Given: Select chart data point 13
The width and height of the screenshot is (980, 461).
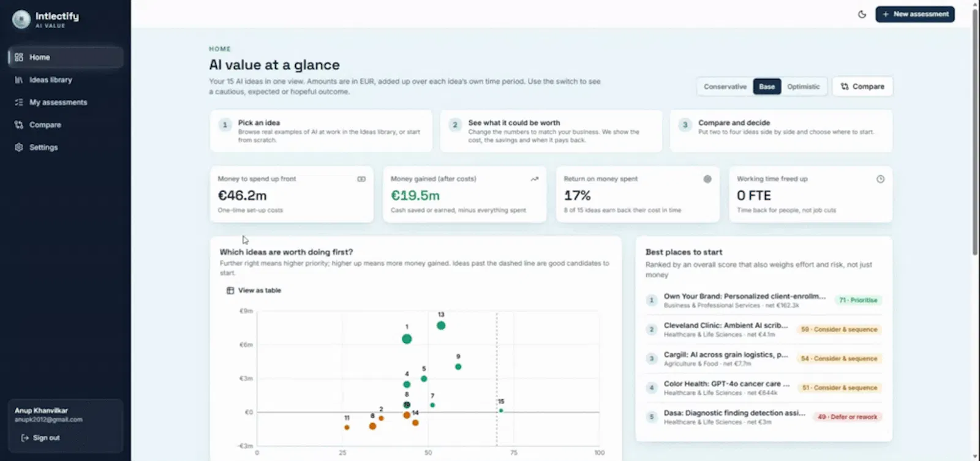Looking at the screenshot, I should 441,326.
